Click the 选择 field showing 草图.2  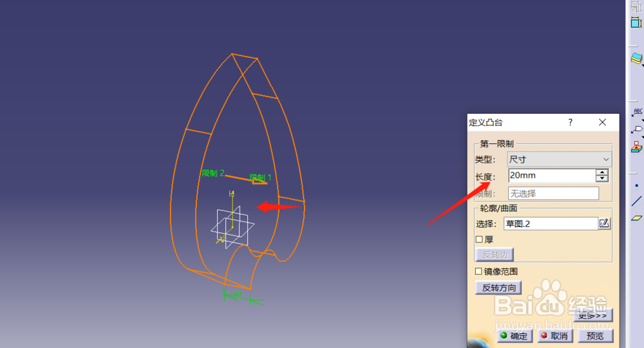551,224
